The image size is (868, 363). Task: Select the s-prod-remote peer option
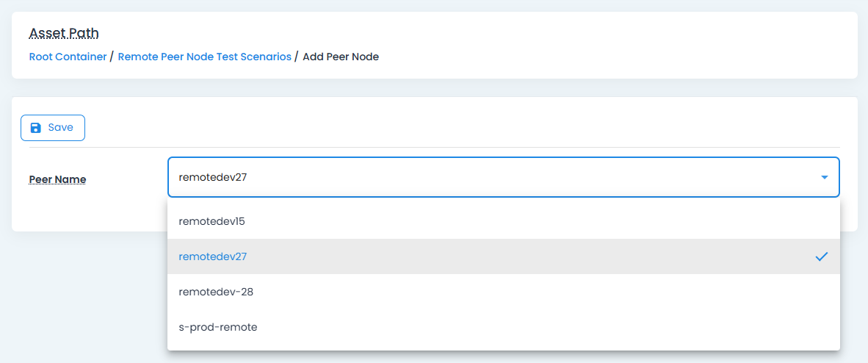tap(218, 327)
